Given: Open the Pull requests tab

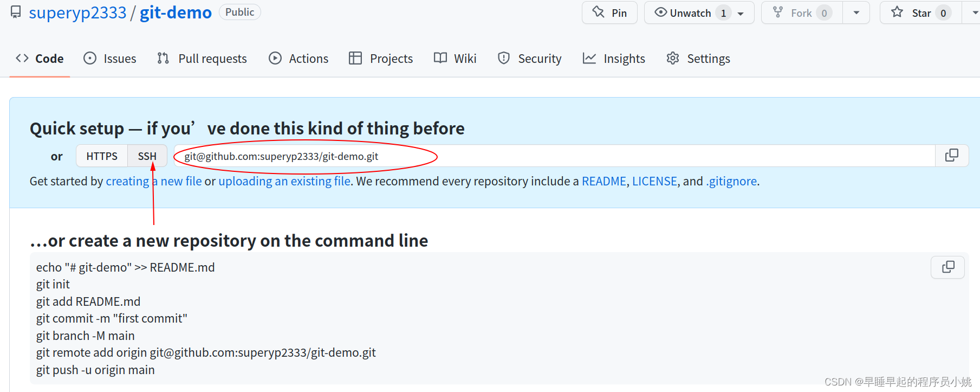Looking at the screenshot, I should tap(202, 59).
